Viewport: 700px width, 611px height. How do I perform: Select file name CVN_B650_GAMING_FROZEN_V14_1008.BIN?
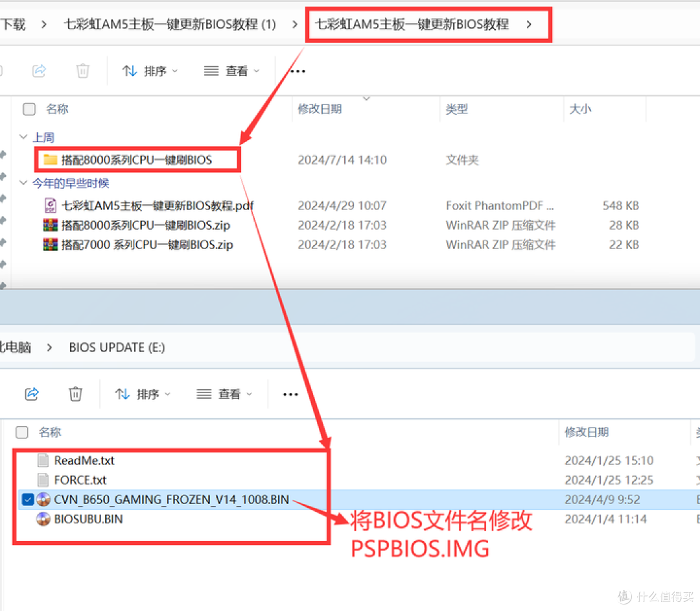coord(171,499)
